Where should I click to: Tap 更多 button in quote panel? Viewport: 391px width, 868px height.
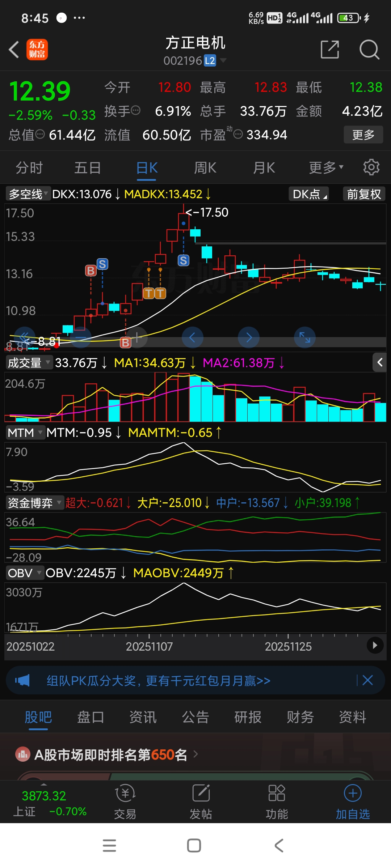click(x=363, y=135)
